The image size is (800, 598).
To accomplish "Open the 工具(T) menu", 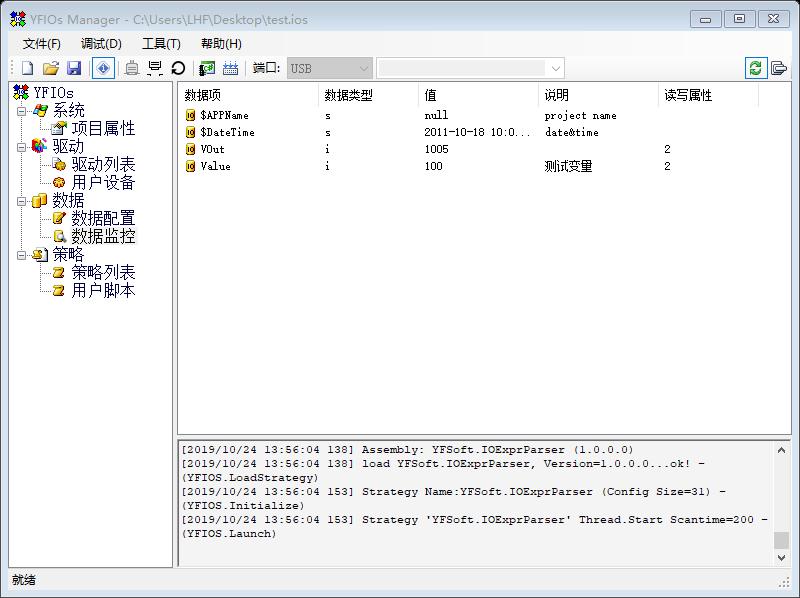I will pyautogui.click(x=161, y=44).
